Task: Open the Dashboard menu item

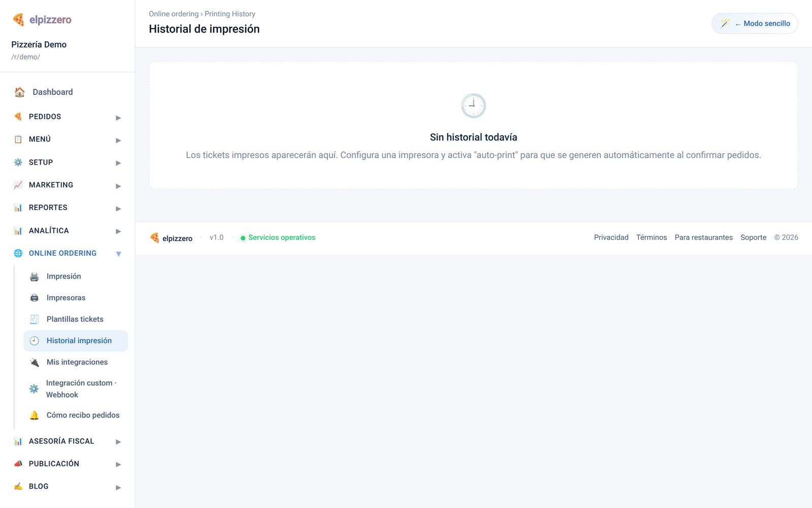Action: coord(67,92)
